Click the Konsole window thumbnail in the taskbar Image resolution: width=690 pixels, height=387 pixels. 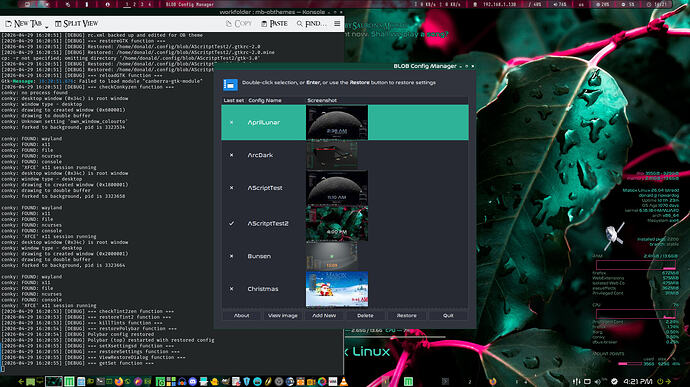point(54,381)
